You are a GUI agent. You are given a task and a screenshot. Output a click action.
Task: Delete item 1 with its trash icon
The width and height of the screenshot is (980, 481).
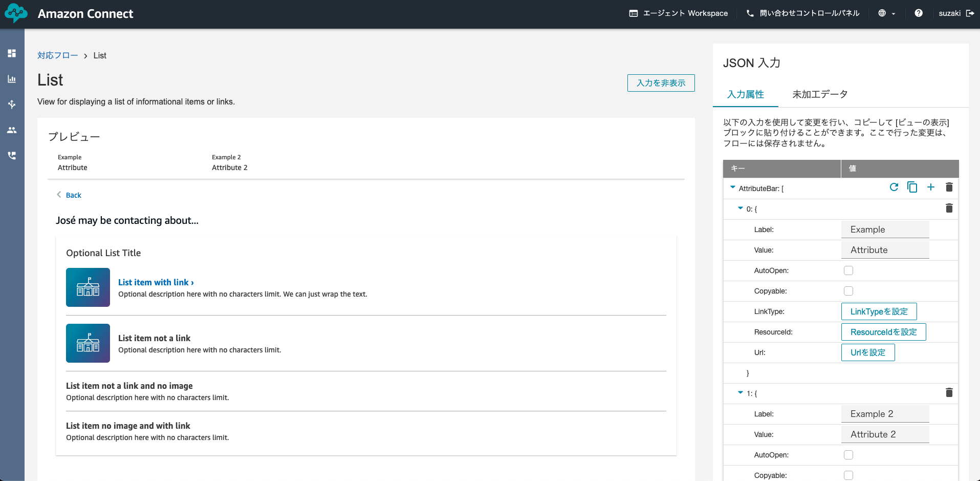tap(949, 392)
